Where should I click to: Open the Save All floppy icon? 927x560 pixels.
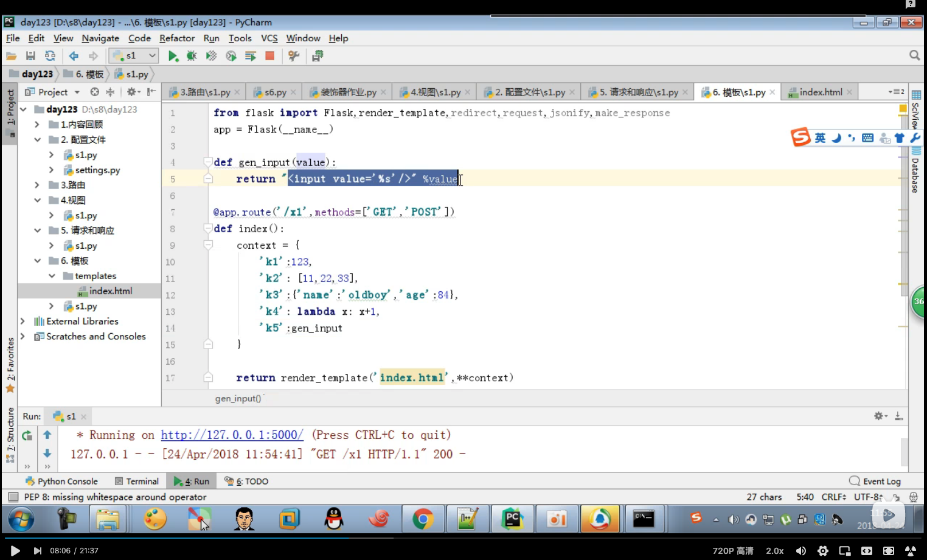[x=30, y=56]
